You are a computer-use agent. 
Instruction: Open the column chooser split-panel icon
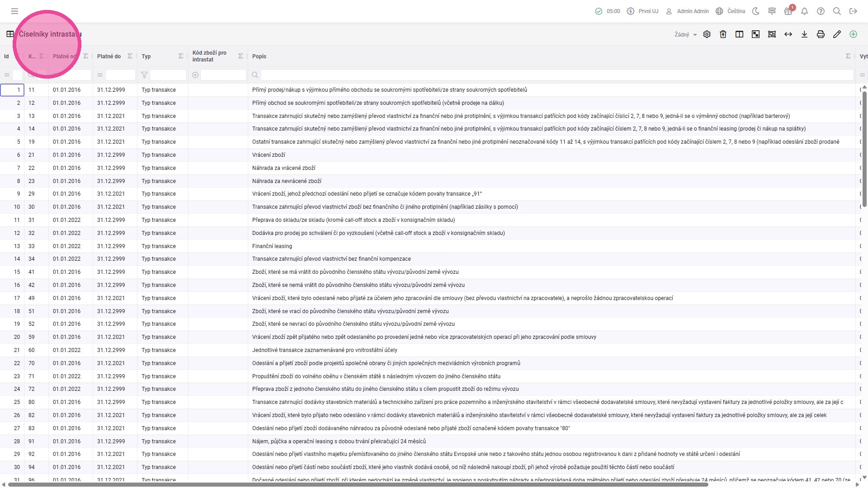(739, 34)
